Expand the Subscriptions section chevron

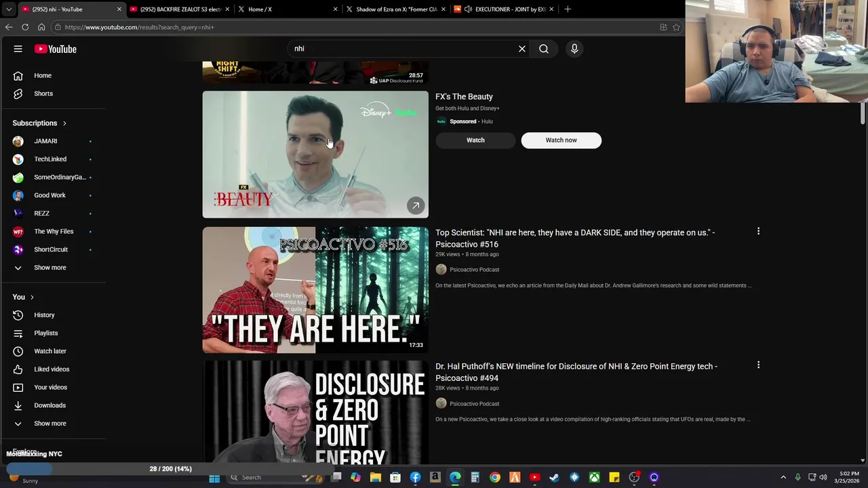pyautogui.click(x=64, y=123)
